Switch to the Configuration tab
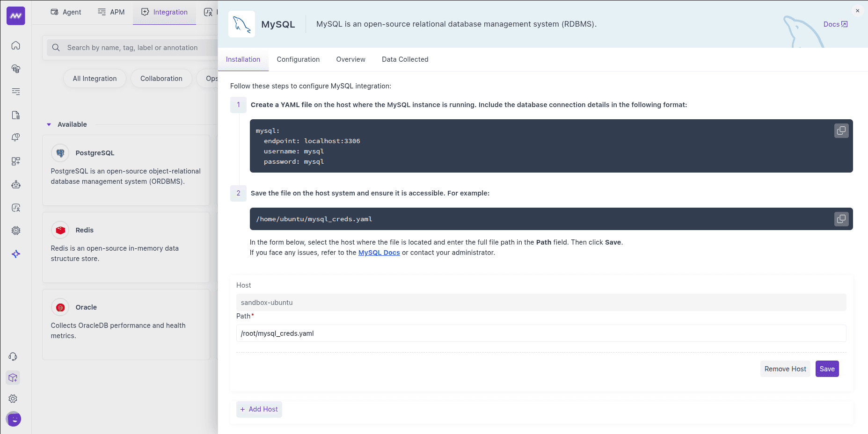The image size is (868, 434). [298, 59]
